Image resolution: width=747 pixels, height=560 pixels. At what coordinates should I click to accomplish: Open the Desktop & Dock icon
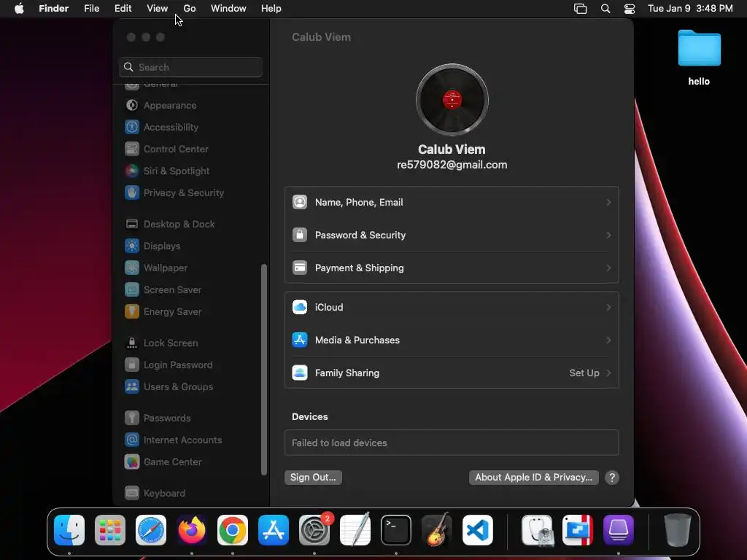pos(132,225)
